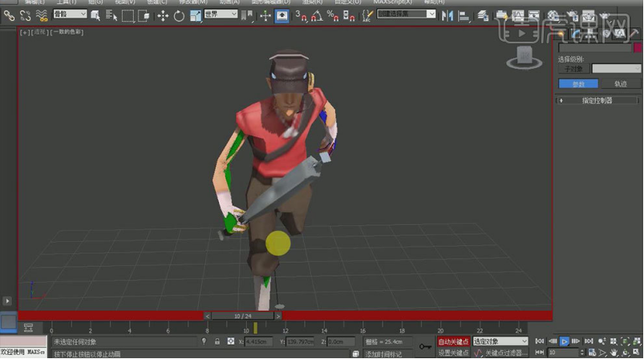Click the Y coordinate field
This screenshot has width=644, height=359.
[300, 341]
